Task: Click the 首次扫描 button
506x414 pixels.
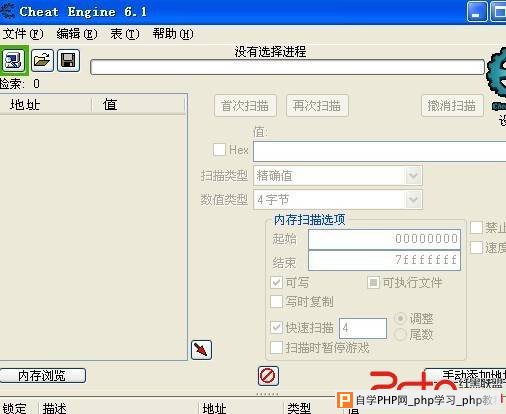Action: (245, 106)
